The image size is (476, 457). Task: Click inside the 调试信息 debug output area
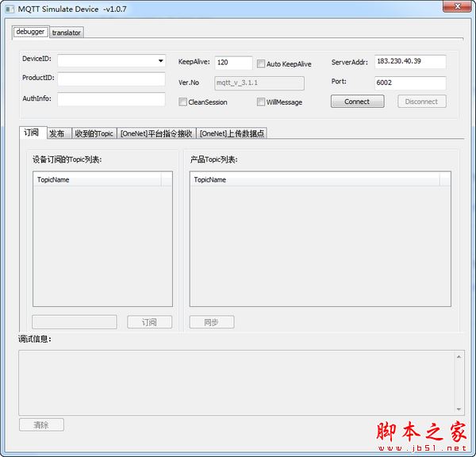(236, 382)
